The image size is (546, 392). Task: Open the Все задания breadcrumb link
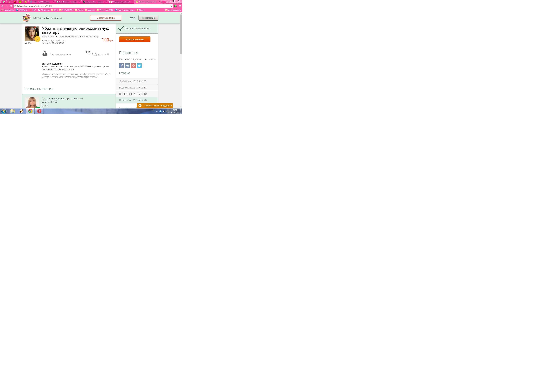click(x=49, y=37)
